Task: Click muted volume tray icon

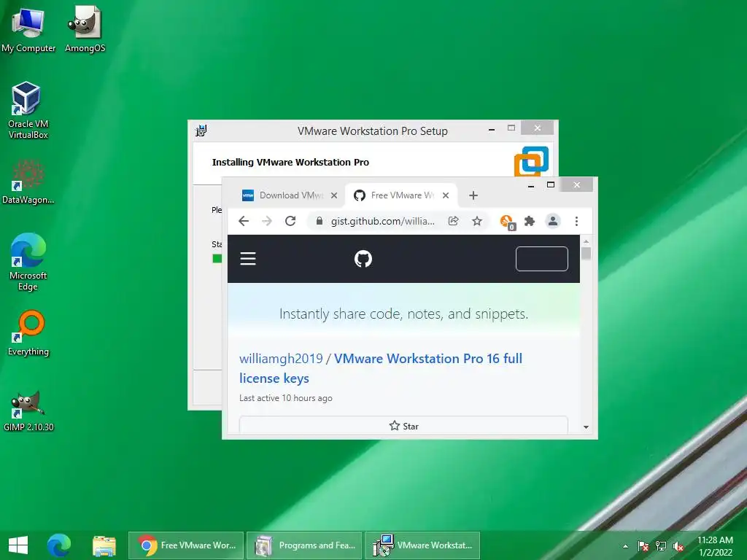Action: tap(678, 546)
